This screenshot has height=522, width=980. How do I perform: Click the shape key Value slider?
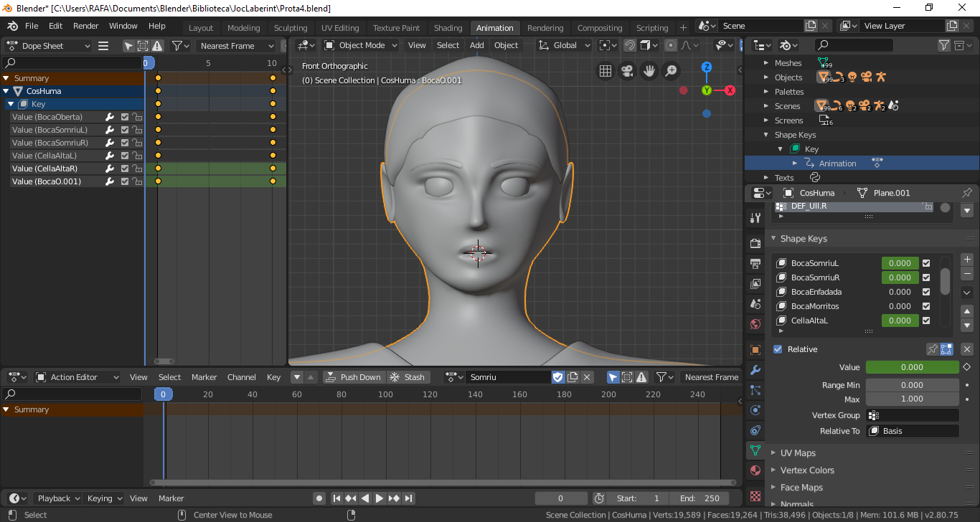pos(912,367)
